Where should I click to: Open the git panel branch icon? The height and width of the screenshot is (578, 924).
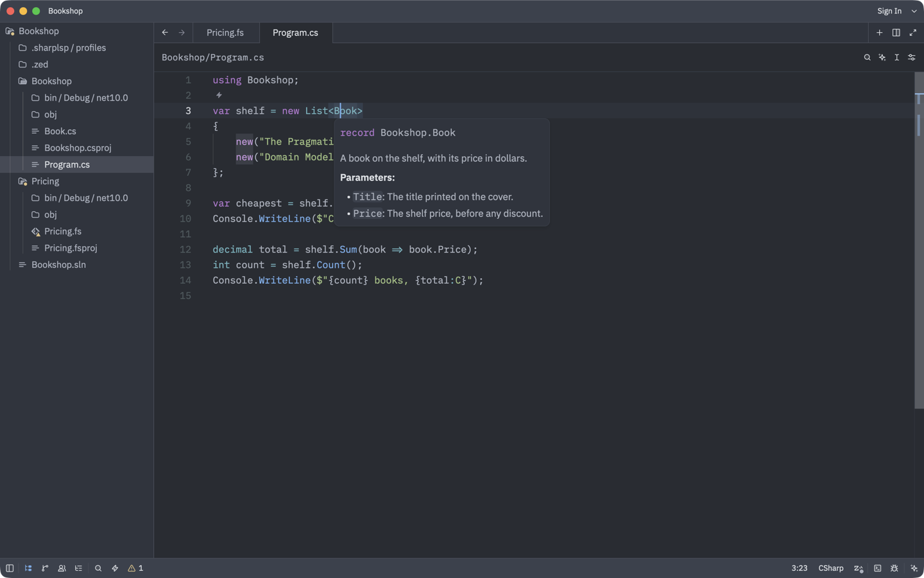[45, 568]
